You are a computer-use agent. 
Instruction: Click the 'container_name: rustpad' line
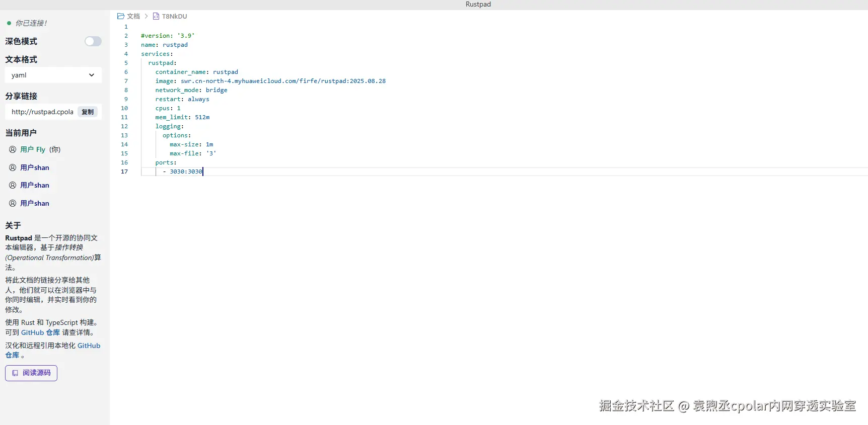(x=197, y=72)
